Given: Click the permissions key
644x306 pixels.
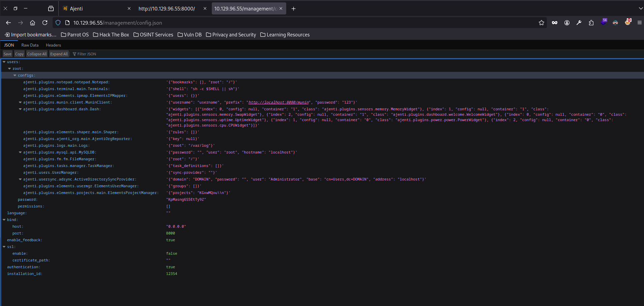Looking at the screenshot, I should 31,206.
